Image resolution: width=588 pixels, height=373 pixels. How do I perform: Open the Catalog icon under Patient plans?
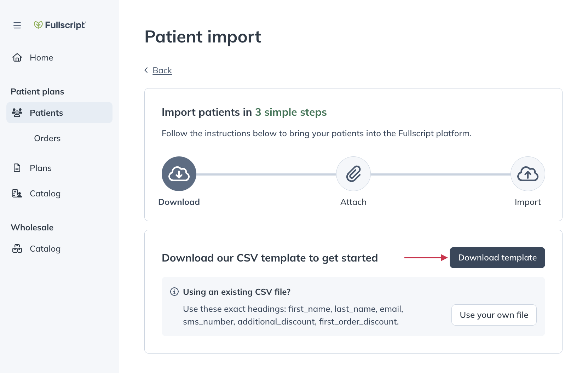[17, 193]
